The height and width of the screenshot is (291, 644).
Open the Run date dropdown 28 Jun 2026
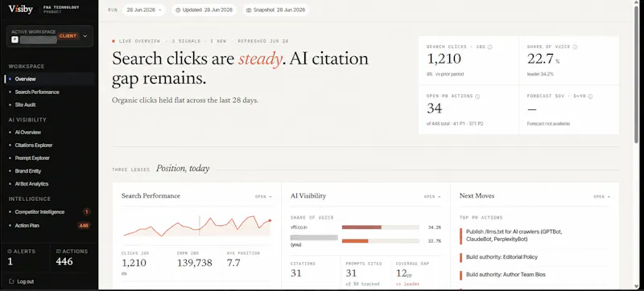point(144,10)
